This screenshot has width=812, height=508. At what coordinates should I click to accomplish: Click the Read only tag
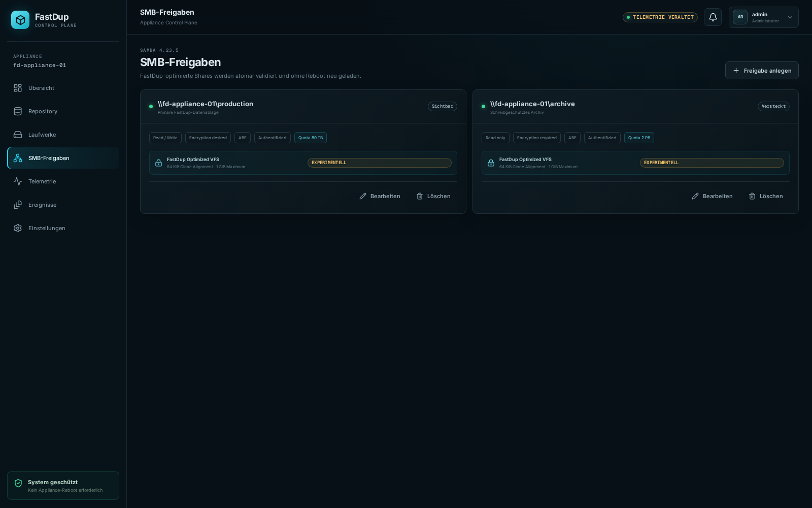[x=495, y=138]
